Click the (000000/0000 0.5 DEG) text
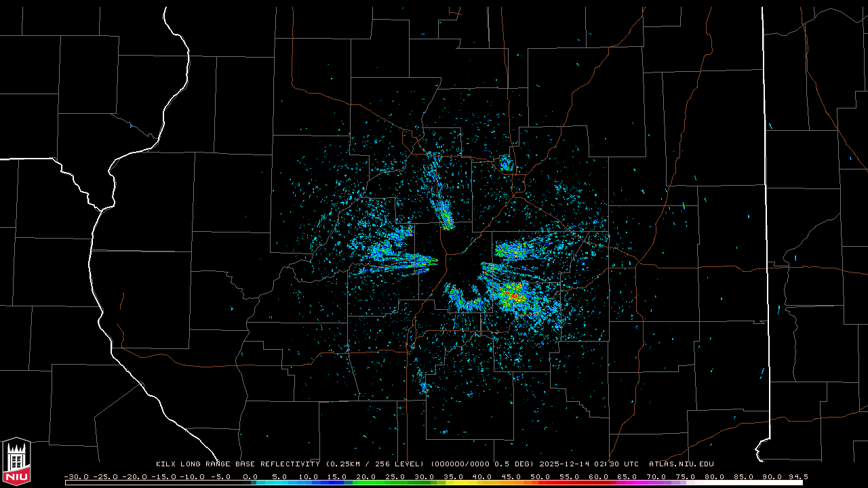The width and height of the screenshot is (868, 488). (484, 464)
